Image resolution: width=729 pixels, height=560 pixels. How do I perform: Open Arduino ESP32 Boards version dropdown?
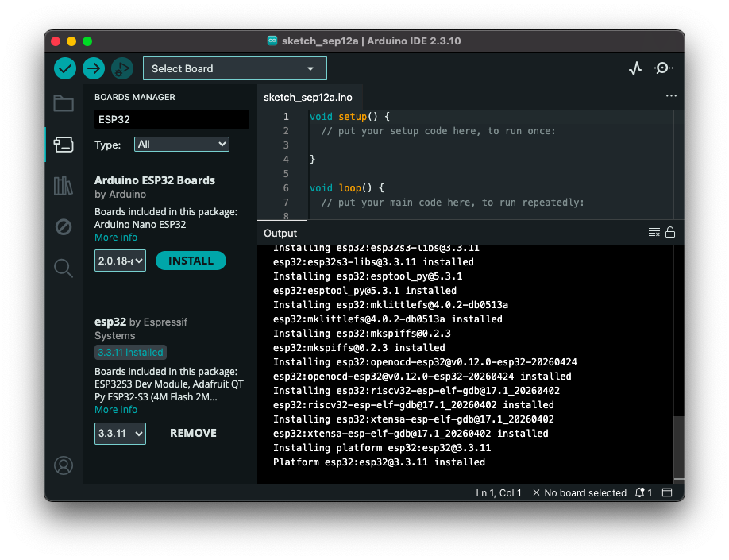pyautogui.click(x=120, y=261)
